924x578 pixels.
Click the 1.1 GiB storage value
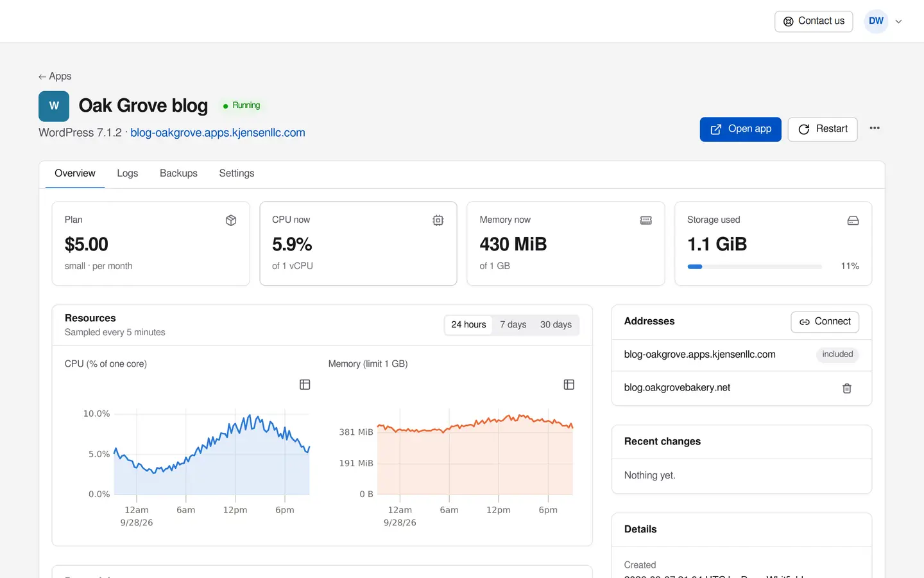pos(717,245)
